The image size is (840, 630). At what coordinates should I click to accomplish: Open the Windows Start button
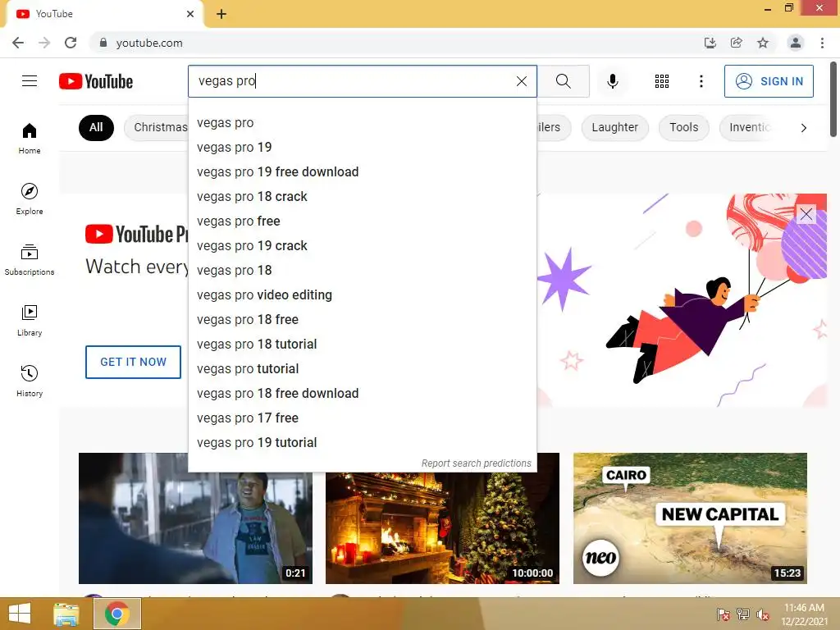20,614
